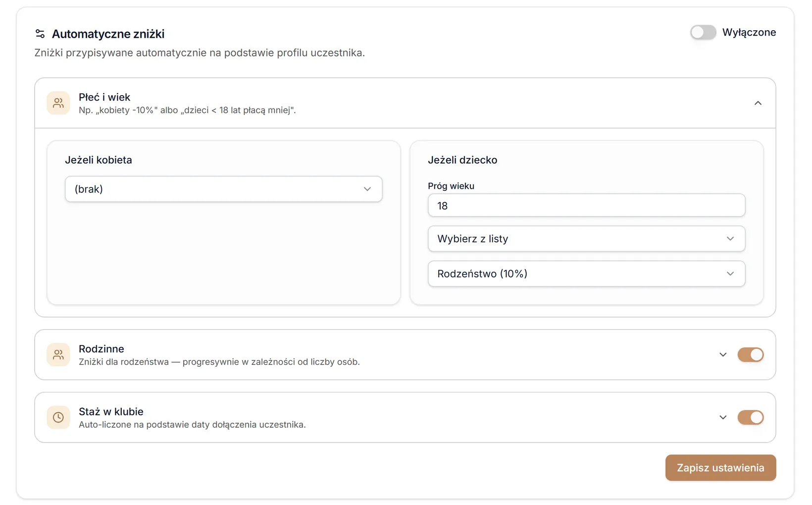Open the Wybierz z listy dropdown

click(x=586, y=238)
